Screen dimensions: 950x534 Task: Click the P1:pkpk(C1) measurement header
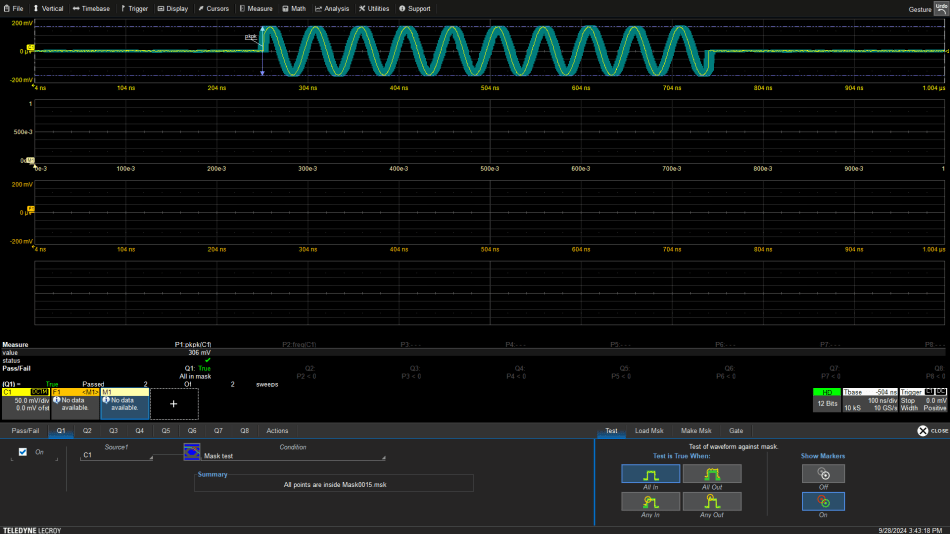coord(193,345)
